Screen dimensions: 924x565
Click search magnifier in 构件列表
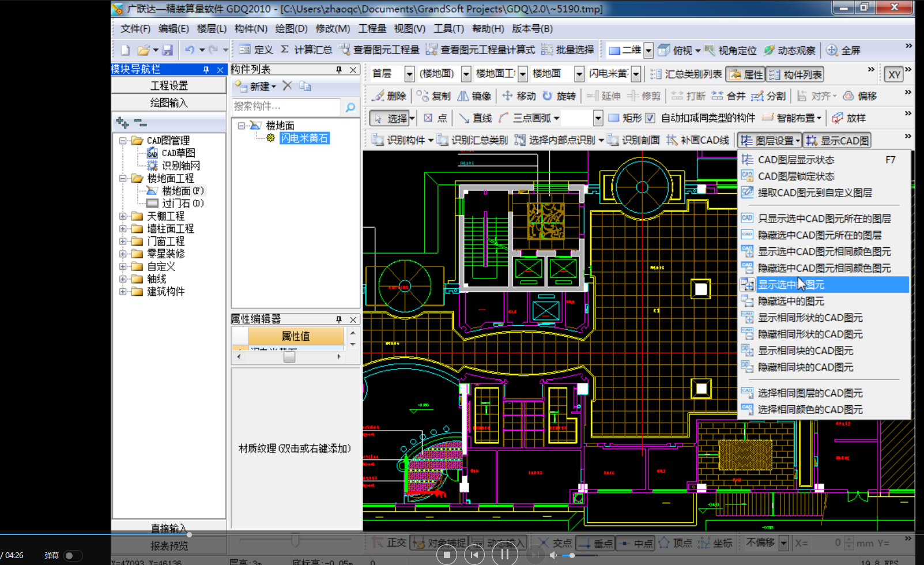point(350,107)
